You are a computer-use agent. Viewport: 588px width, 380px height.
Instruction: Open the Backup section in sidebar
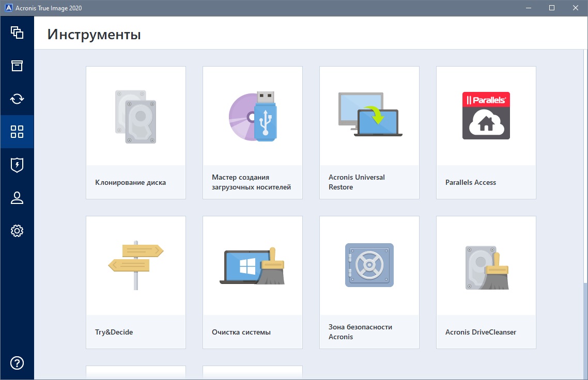click(x=17, y=33)
